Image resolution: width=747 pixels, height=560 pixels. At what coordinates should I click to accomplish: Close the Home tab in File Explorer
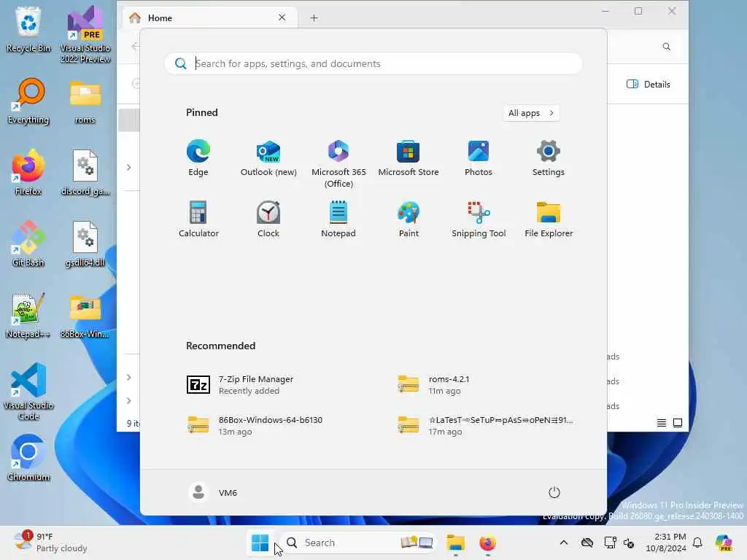click(x=282, y=17)
